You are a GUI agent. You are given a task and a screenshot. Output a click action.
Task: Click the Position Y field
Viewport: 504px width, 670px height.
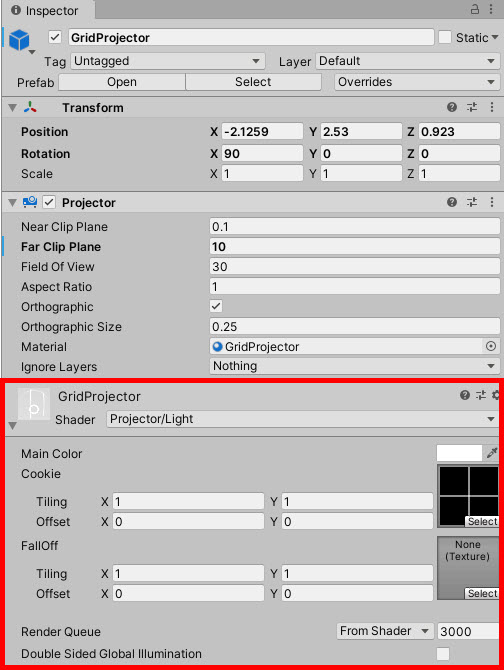point(361,131)
